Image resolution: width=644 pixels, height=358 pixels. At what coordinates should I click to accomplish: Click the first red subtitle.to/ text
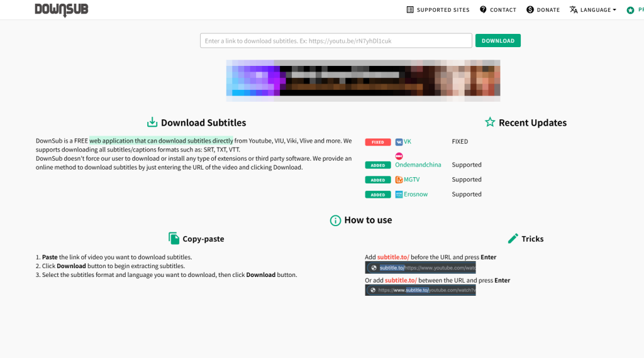(x=393, y=257)
